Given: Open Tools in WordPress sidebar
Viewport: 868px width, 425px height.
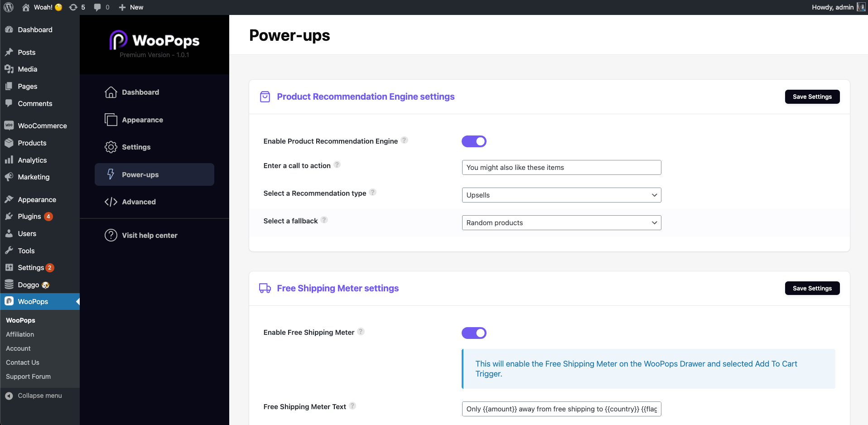Looking at the screenshot, I should pos(40,251).
